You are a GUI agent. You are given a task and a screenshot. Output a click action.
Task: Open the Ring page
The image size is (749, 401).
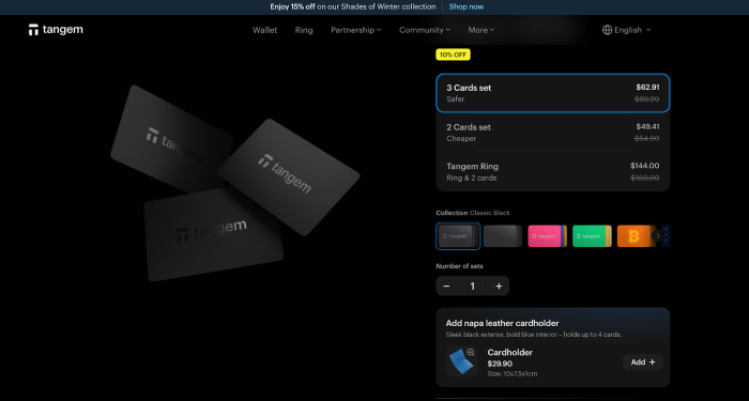[304, 30]
